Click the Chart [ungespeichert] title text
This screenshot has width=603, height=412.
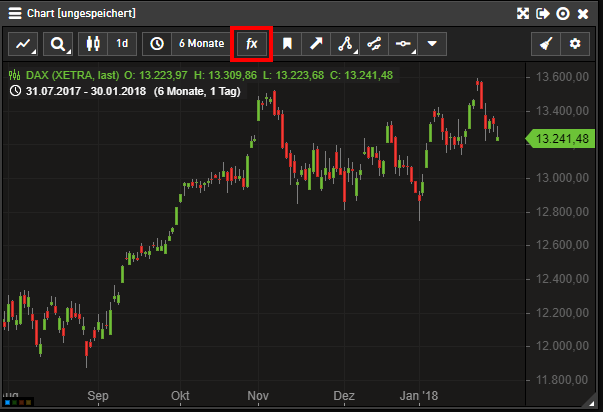(81, 13)
